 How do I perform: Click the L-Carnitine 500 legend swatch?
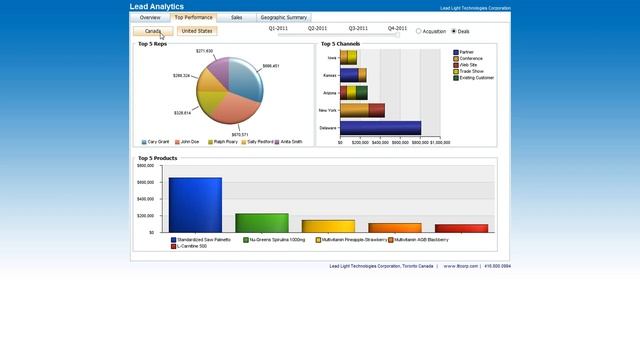[173, 247]
